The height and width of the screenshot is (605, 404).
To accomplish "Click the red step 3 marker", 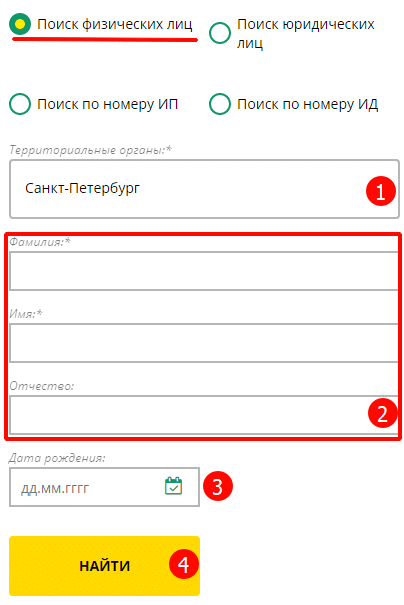I will click(x=218, y=486).
